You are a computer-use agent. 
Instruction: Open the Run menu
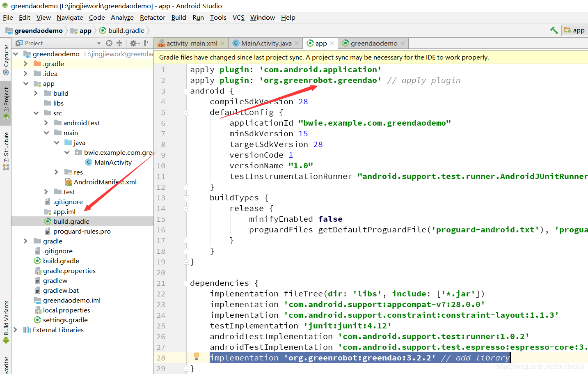[198, 17]
